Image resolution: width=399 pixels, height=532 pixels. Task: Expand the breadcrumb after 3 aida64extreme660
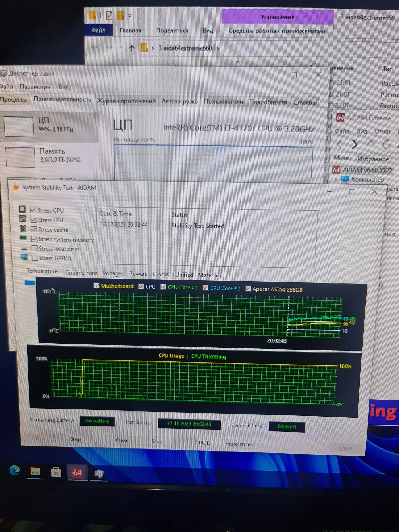218,48
